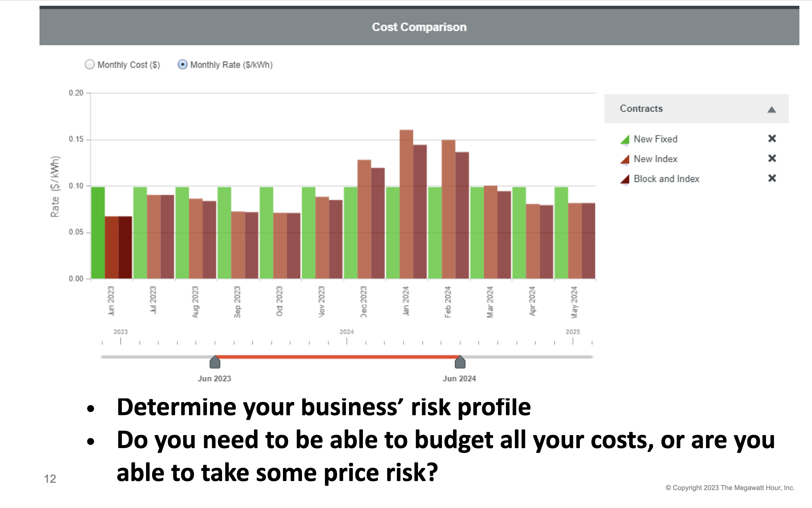812x508 pixels.
Task: Remove the New Index contract
Action: click(772, 158)
